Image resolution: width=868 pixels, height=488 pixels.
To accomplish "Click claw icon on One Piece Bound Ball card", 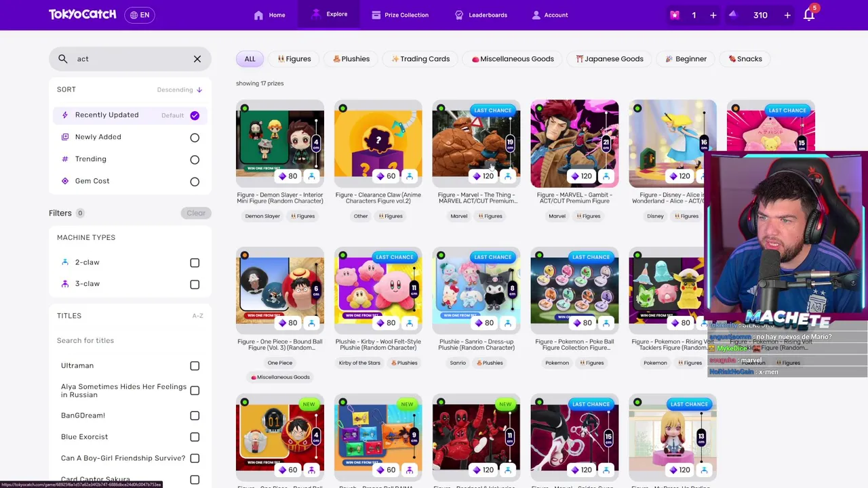I will coord(311,323).
